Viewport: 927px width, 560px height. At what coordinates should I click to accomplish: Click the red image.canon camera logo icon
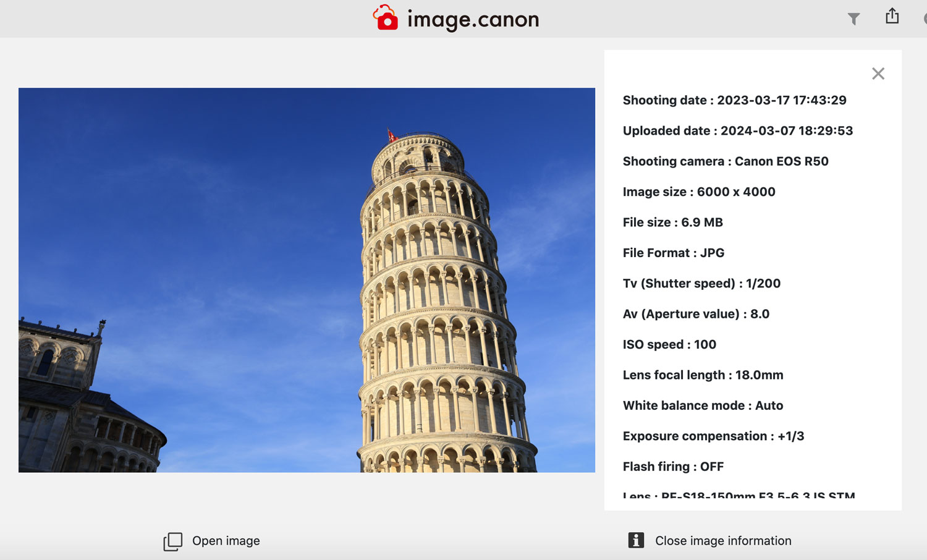coord(386,18)
